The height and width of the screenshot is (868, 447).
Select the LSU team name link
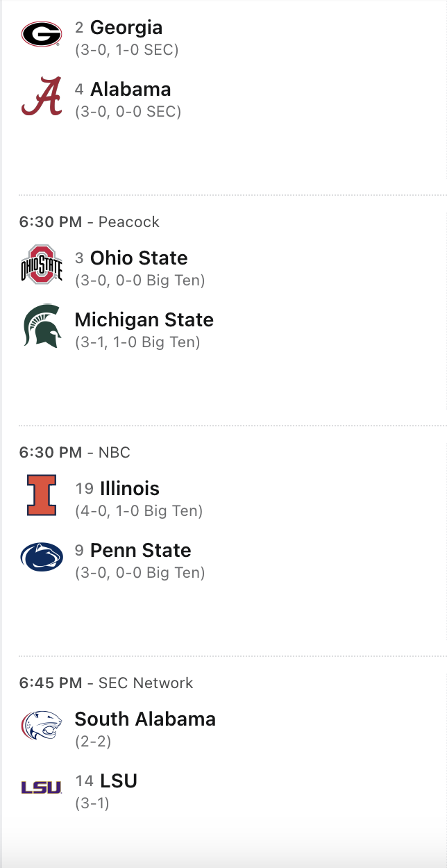point(119,781)
